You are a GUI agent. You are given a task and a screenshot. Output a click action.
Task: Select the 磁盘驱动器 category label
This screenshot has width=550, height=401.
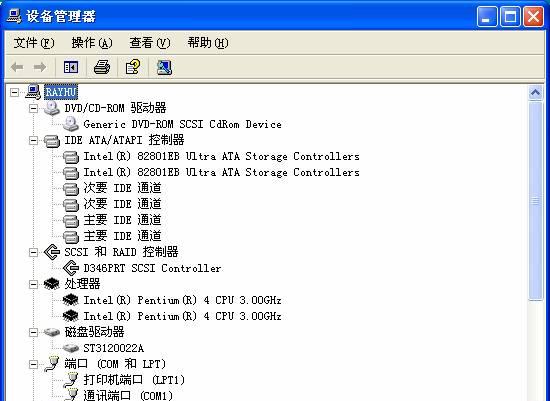click(94, 332)
